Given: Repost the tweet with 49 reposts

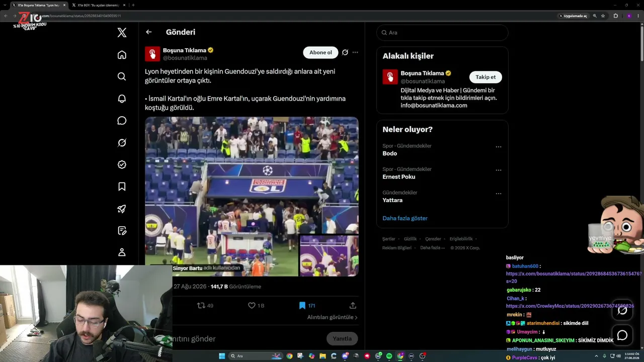Looking at the screenshot, I should pos(205,306).
